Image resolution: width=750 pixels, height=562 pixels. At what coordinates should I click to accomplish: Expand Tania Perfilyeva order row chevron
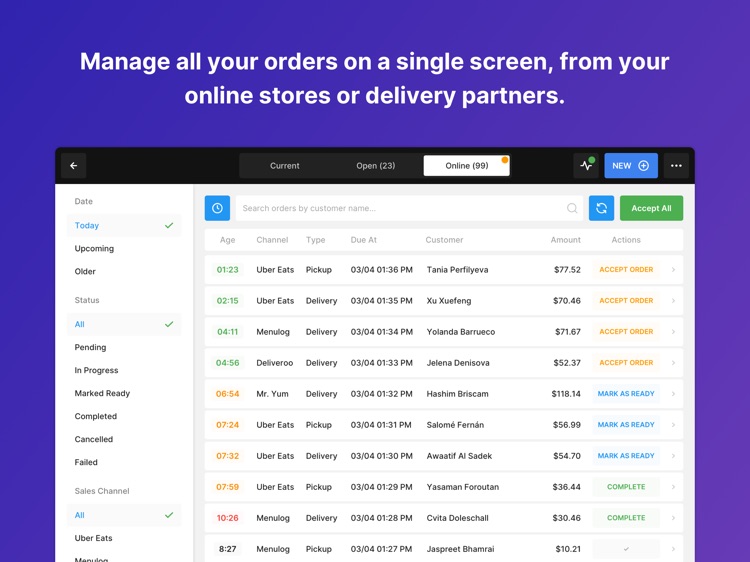pos(673,270)
